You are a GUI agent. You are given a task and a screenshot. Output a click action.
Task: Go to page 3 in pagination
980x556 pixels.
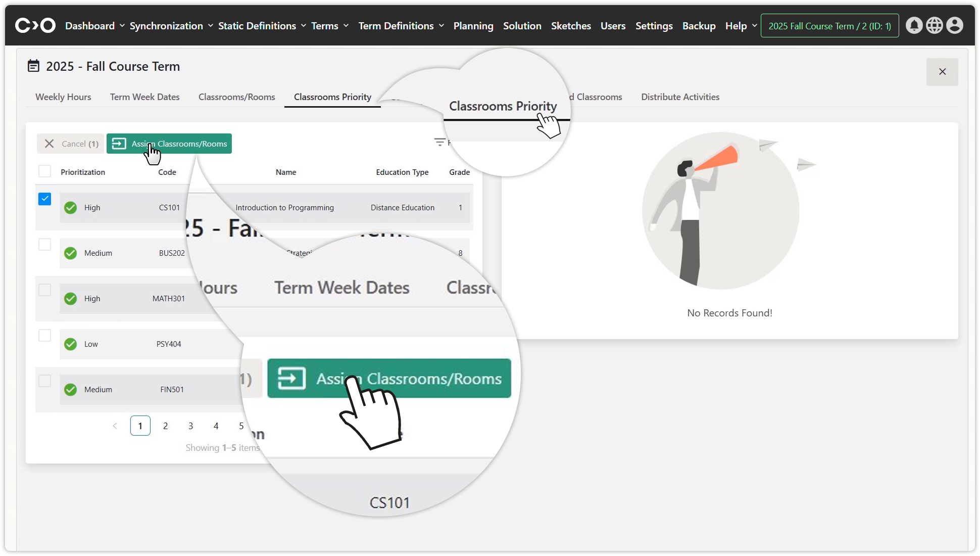pos(190,426)
